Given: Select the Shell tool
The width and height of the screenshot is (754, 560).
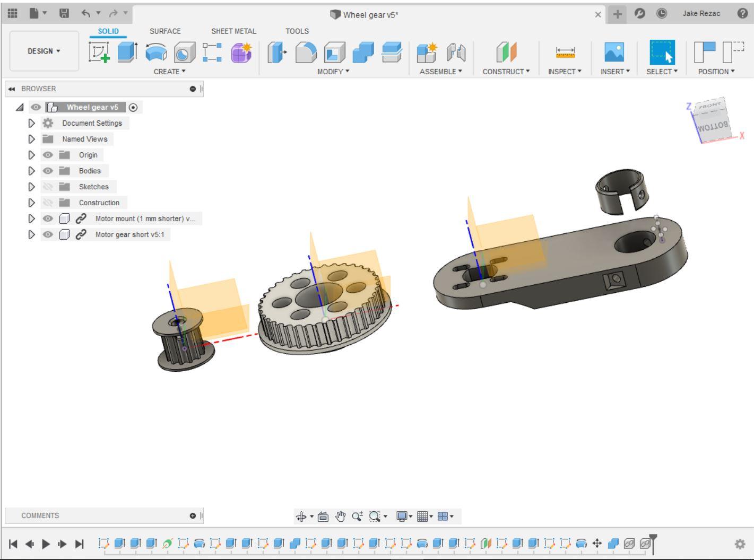Looking at the screenshot, I should click(334, 52).
